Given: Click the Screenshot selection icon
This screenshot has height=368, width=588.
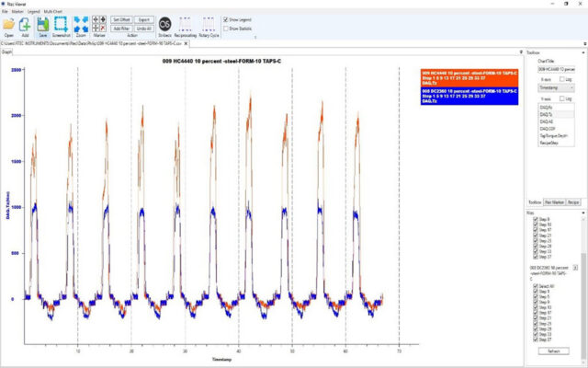Looking at the screenshot, I should [61, 24].
